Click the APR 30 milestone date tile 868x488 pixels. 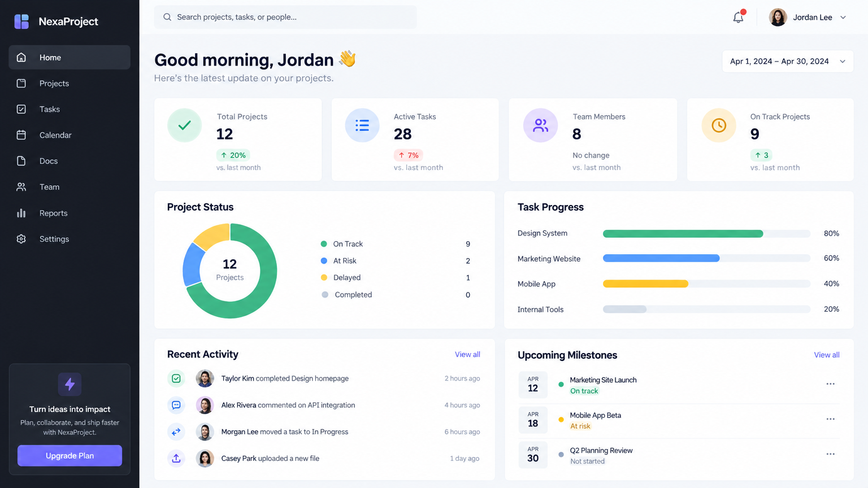point(533,455)
